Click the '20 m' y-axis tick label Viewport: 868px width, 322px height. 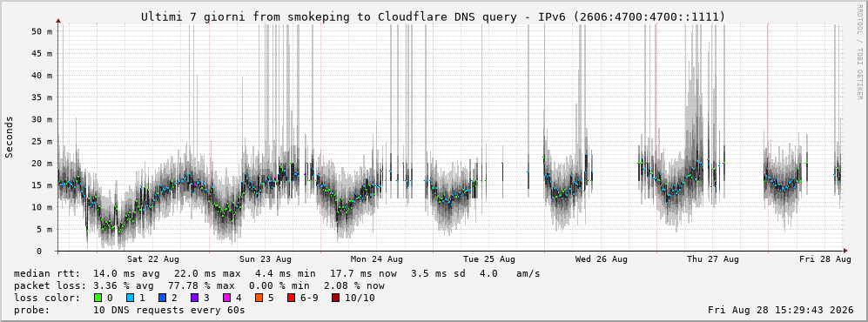coord(42,164)
